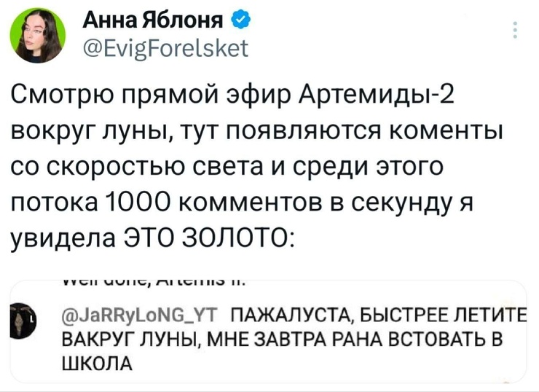
Task: Click the word ШКОЛА in the comment
Action: pos(95,363)
